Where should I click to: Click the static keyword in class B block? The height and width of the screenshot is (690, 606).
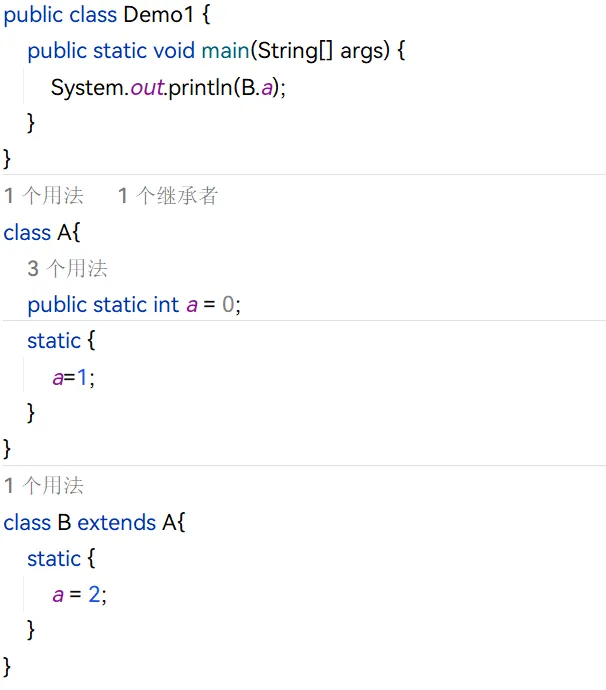[x=54, y=559]
